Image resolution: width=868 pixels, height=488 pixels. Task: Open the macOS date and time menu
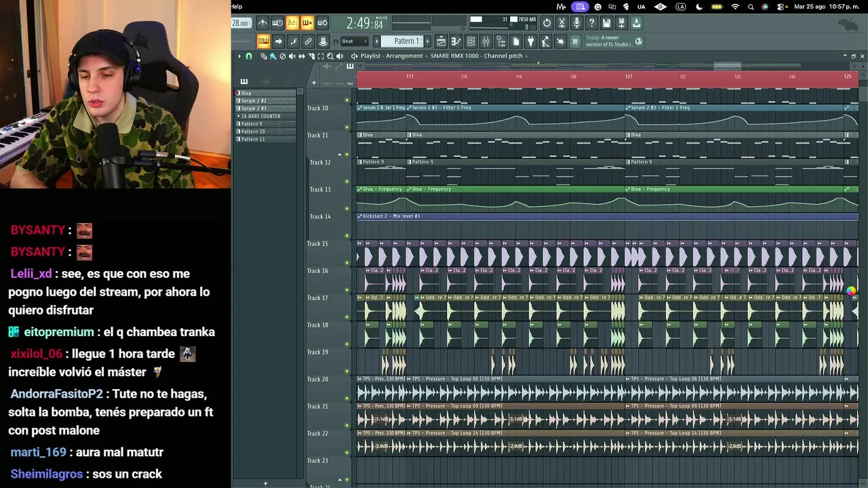point(827,7)
